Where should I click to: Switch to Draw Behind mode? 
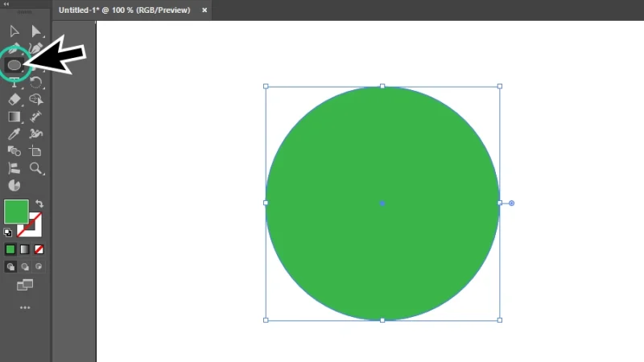tap(25, 266)
